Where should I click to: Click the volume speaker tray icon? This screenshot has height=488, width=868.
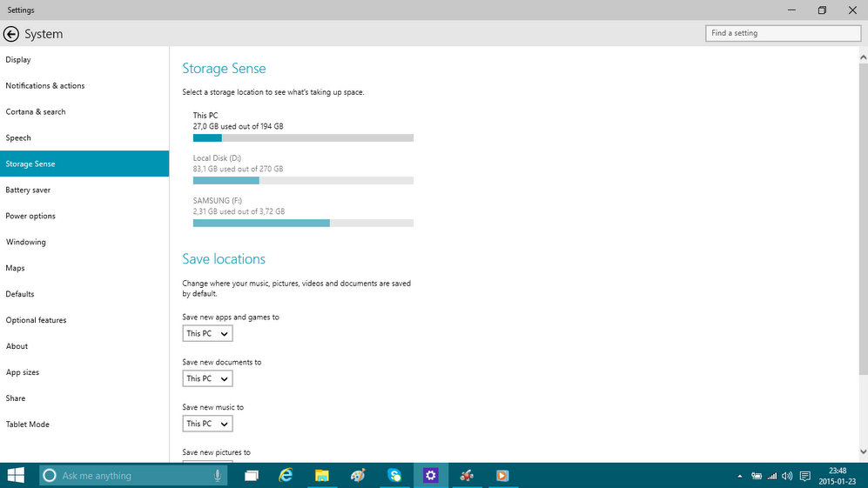787,476
